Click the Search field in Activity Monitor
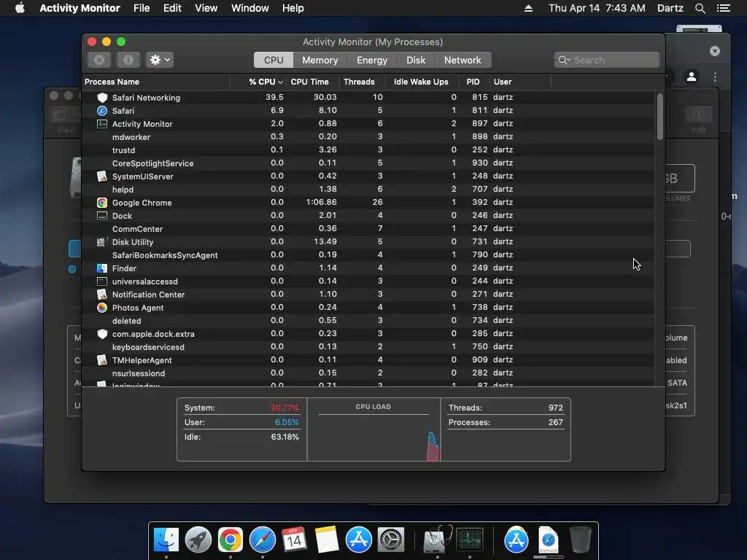 click(x=606, y=60)
